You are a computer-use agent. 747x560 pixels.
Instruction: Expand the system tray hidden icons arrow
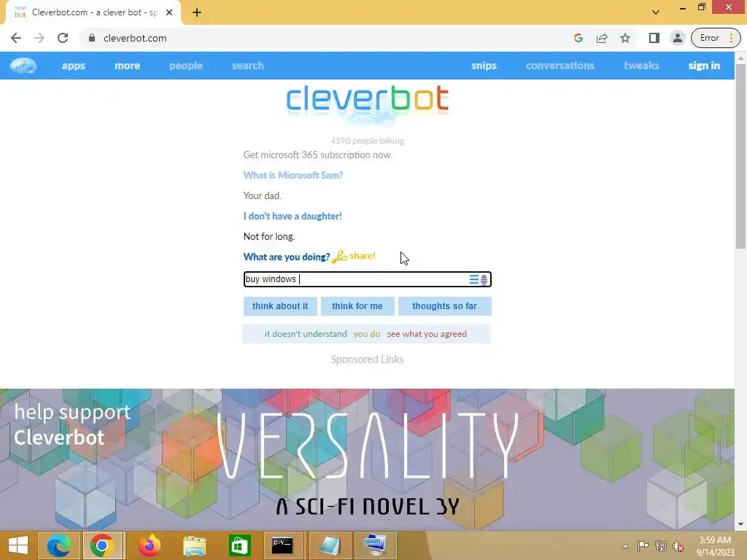(x=625, y=545)
